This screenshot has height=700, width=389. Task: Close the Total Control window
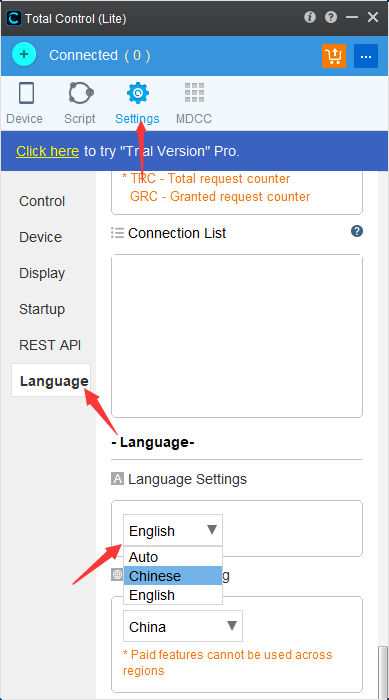pyautogui.click(x=373, y=17)
